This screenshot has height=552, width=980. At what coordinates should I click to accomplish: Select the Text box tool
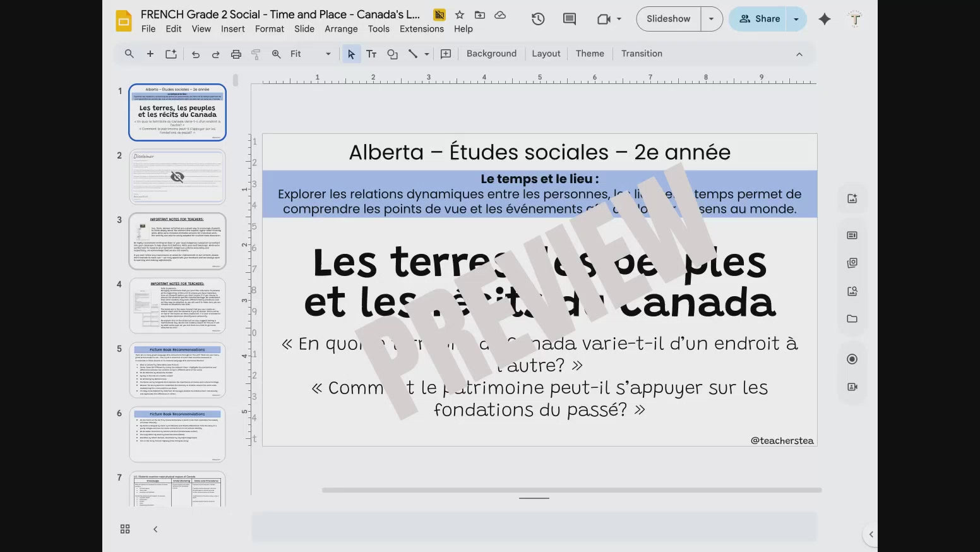371,54
